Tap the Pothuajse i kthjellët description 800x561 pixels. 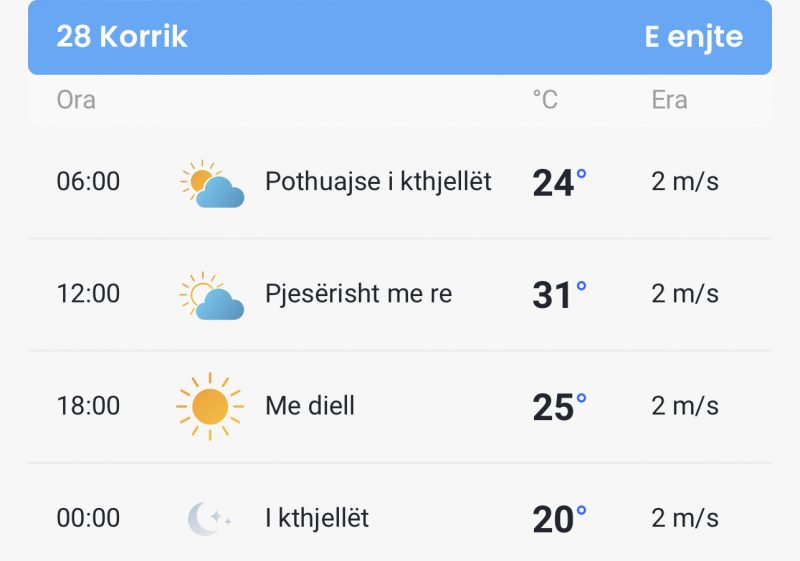378,182
